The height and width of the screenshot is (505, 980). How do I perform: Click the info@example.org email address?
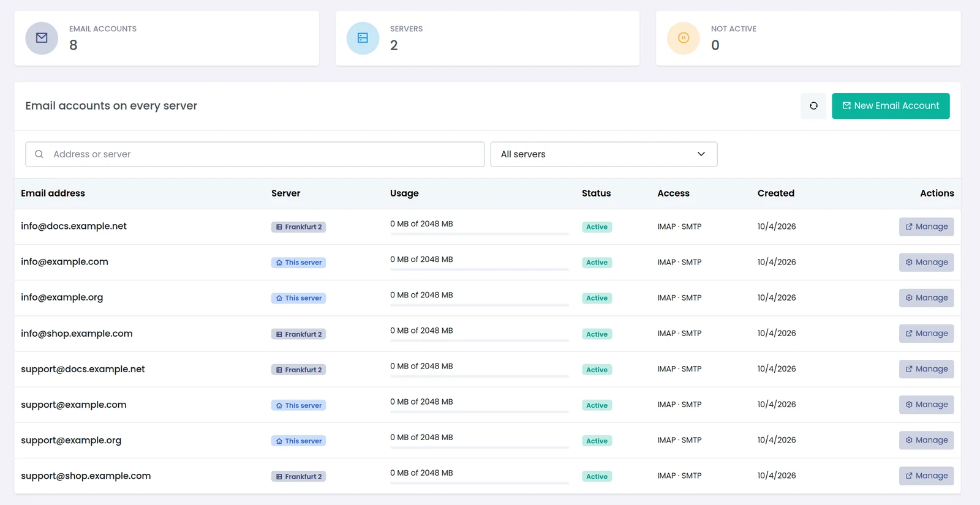(x=62, y=297)
